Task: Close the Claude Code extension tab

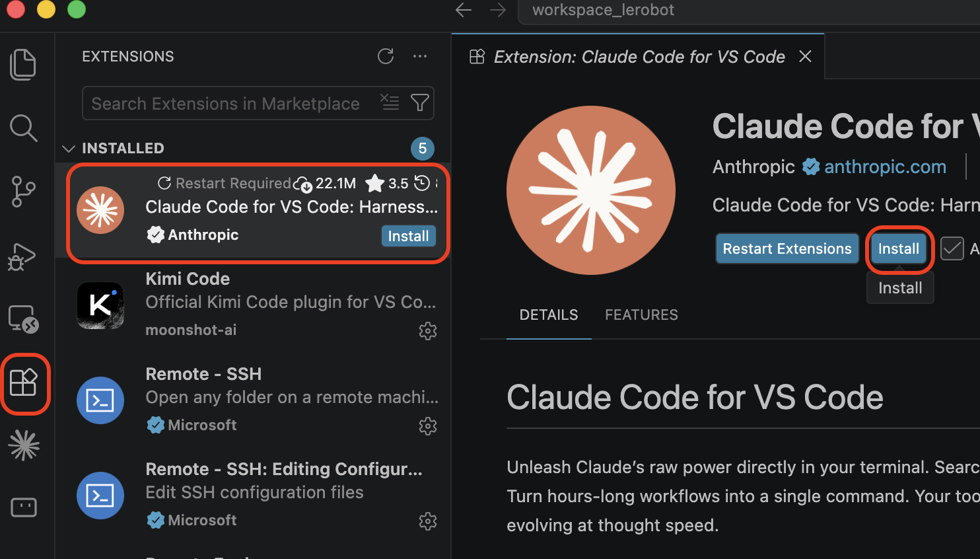Action: [805, 57]
